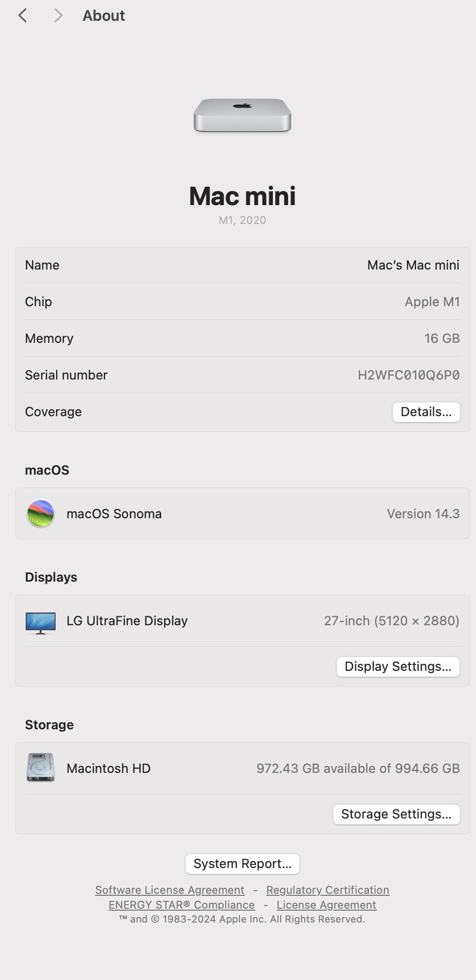The height and width of the screenshot is (980, 476).
Task: Open the Software License Agreement link
Action: click(170, 890)
